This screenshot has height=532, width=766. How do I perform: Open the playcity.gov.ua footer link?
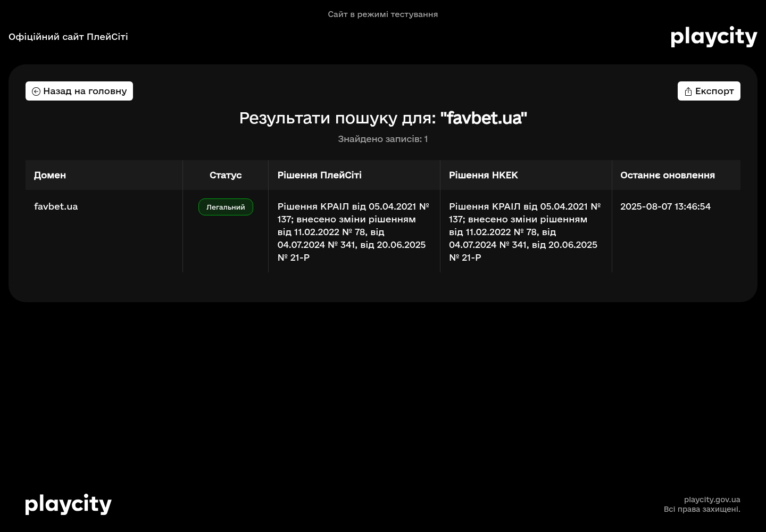coord(712,500)
